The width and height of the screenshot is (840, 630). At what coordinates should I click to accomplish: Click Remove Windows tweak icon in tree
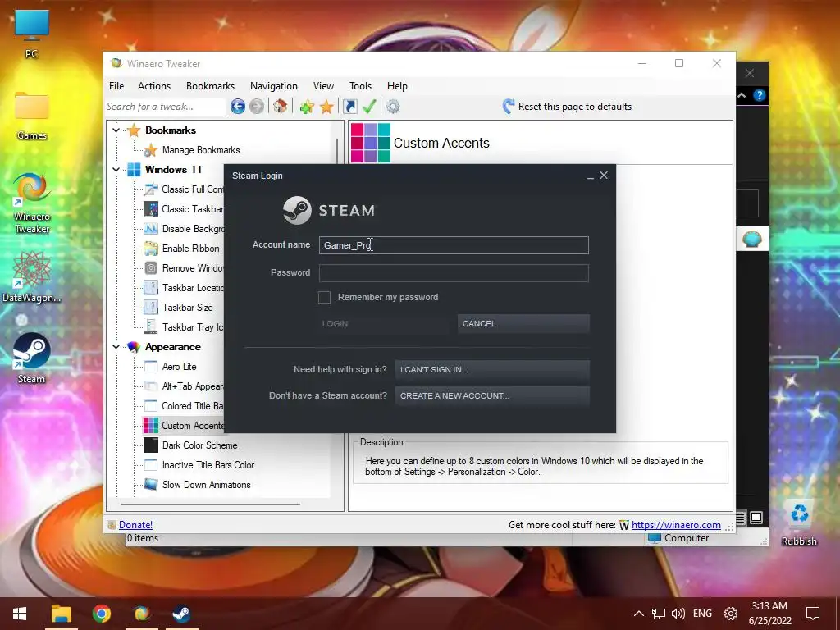[x=151, y=268]
